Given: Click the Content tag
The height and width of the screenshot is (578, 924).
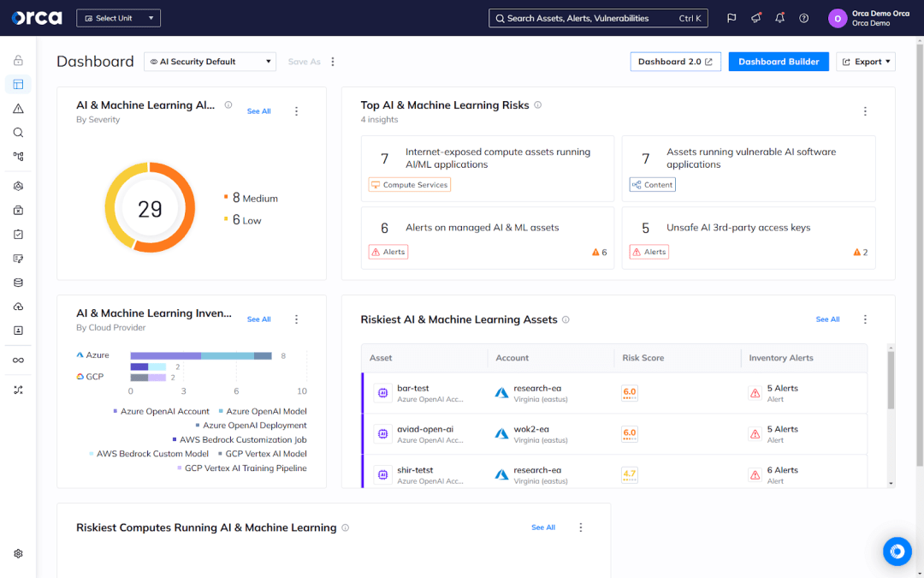Looking at the screenshot, I should pos(652,185).
